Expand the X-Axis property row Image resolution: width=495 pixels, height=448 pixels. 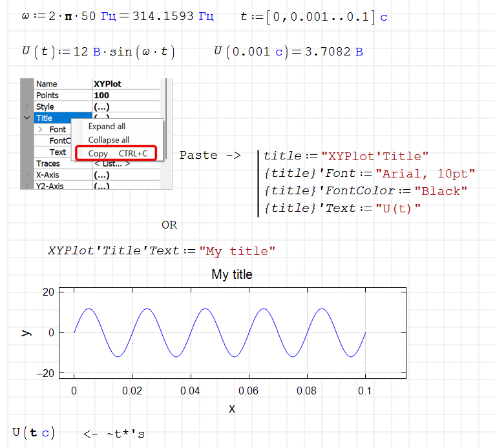26,175
